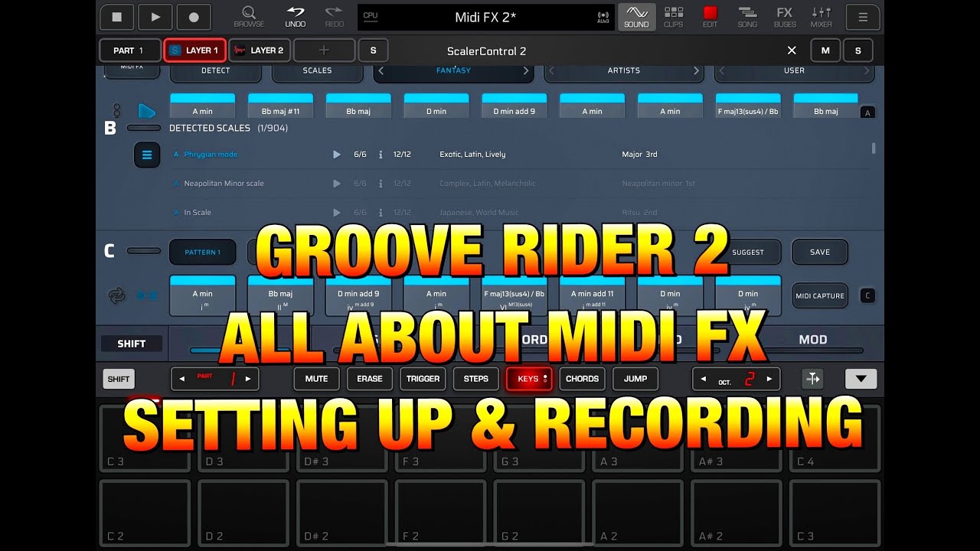Toggle layer solo S next to plus
This screenshot has width=980, height=551.
(373, 51)
